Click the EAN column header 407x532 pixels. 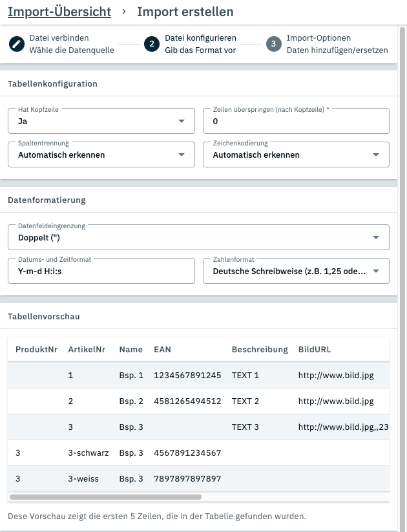point(162,349)
